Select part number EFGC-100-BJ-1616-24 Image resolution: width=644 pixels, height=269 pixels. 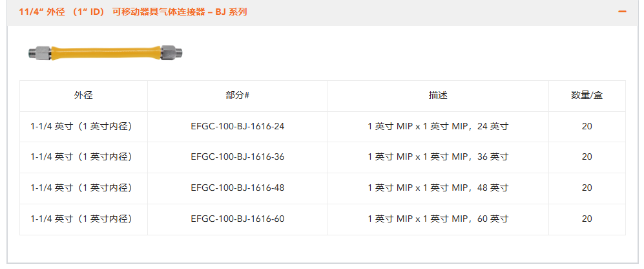[x=238, y=127]
